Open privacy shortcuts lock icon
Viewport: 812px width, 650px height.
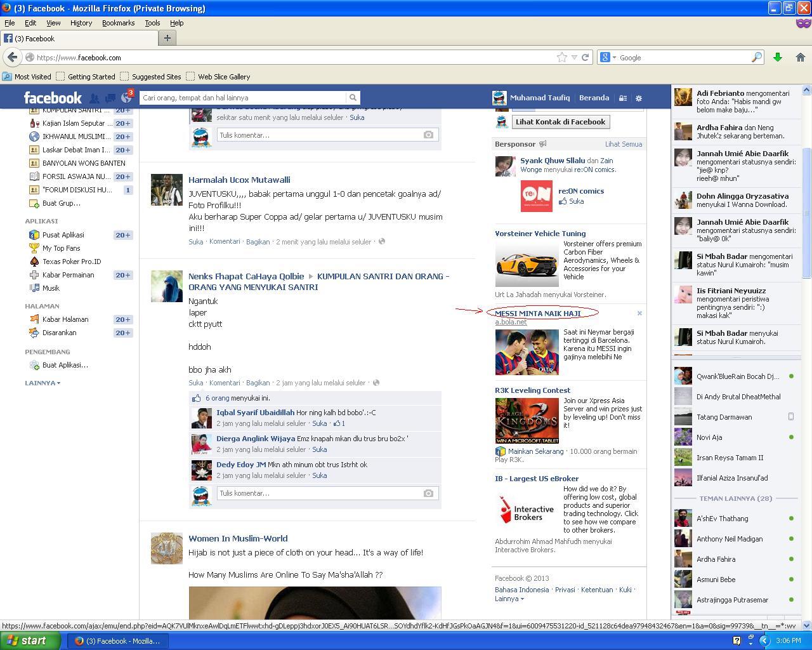click(x=623, y=98)
